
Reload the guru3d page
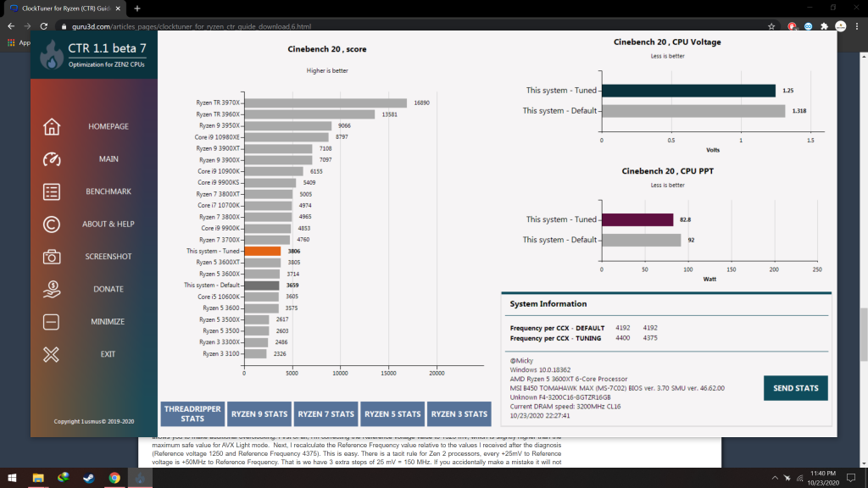point(44,26)
